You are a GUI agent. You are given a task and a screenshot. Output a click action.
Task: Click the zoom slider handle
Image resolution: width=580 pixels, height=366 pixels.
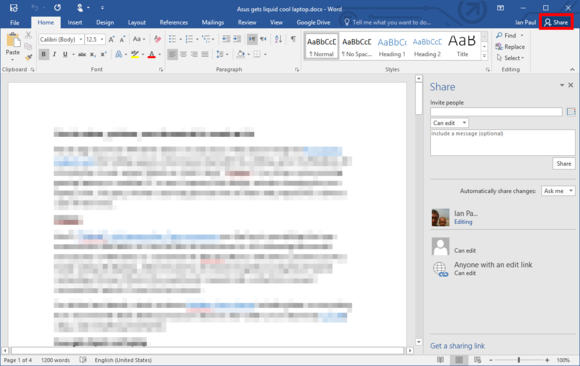[x=519, y=360]
